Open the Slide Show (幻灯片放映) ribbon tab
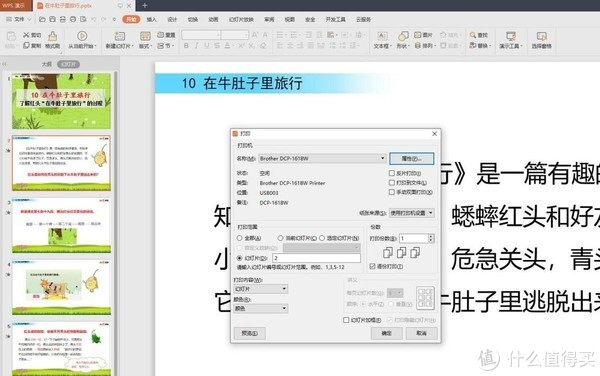600x376 pixels. (241, 19)
